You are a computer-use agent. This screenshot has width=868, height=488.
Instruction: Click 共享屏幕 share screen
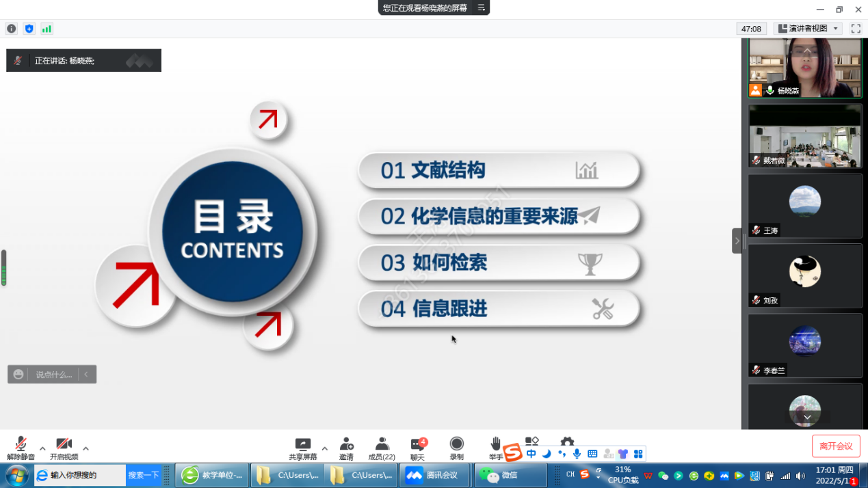[302, 448]
